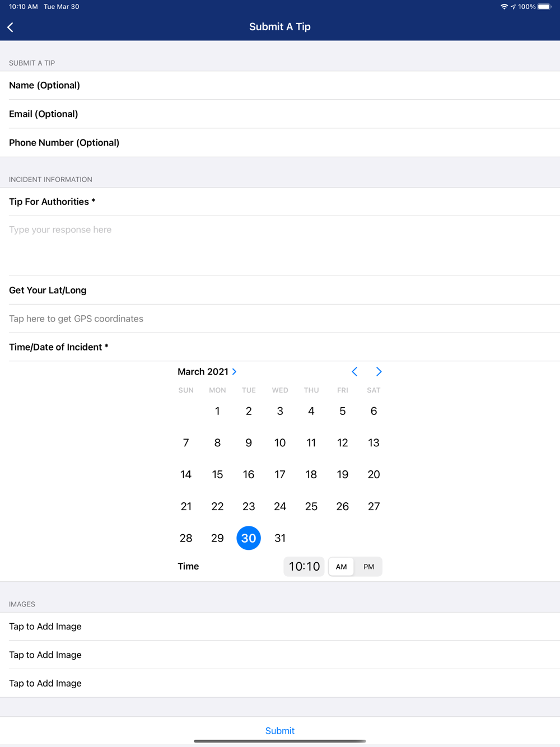Image resolution: width=560 pixels, height=747 pixels.
Task: Select March 21 on calendar
Action: pos(186,506)
